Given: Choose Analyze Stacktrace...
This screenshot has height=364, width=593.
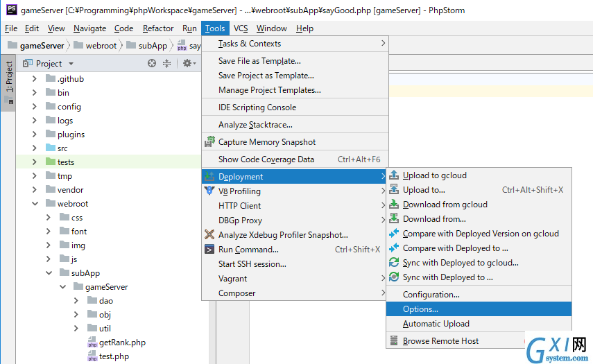Looking at the screenshot, I should 295,125.
